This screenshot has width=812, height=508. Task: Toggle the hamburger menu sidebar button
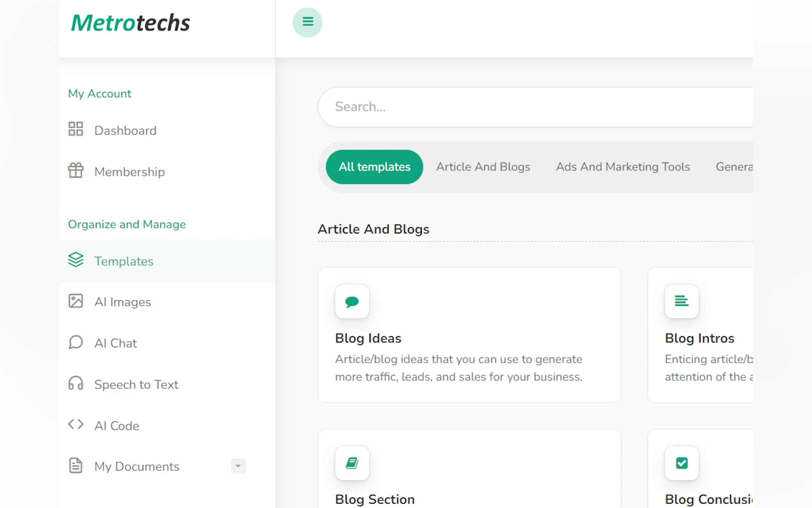click(x=307, y=22)
